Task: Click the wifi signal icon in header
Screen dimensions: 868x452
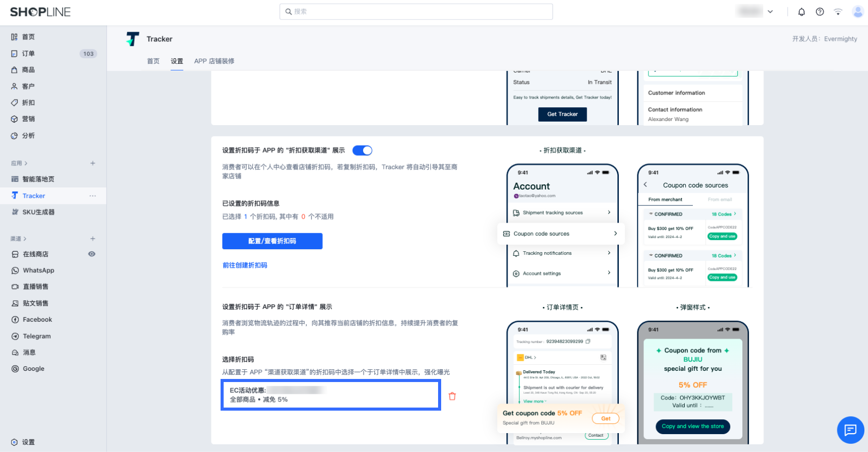Action: pyautogui.click(x=838, y=12)
